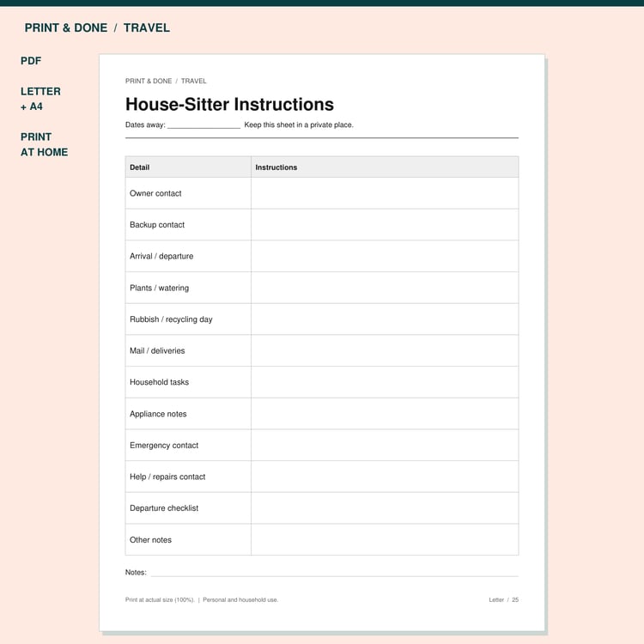
Task: Select the 'Help / repairs contact' row label
Action: 167,477
